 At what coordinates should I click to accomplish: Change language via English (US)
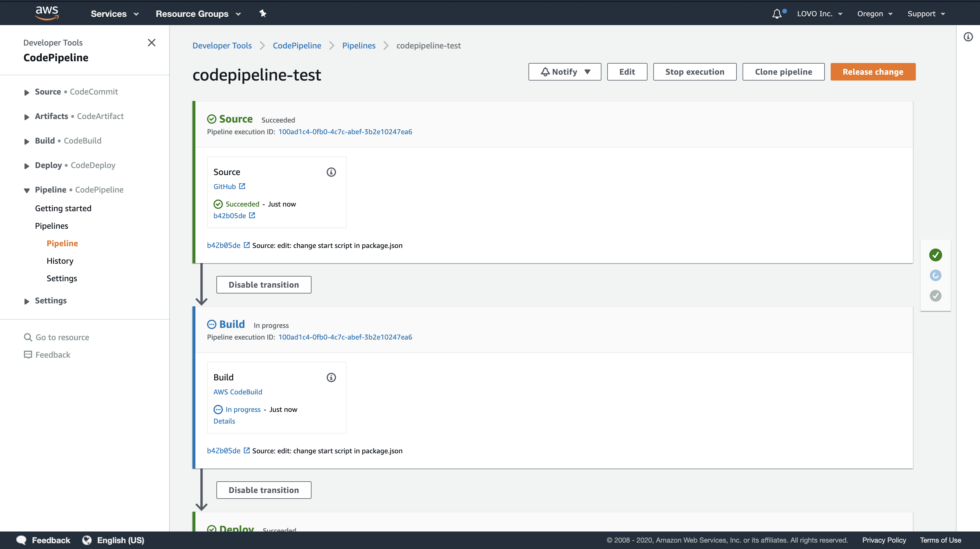(x=120, y=540)
